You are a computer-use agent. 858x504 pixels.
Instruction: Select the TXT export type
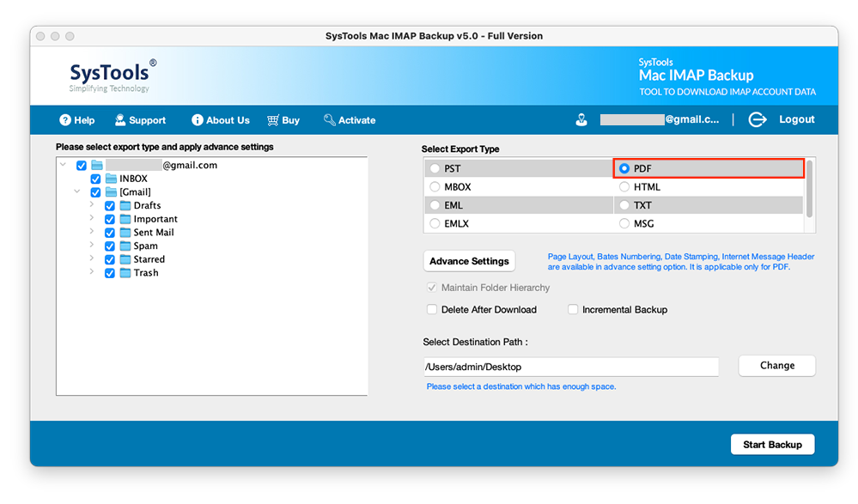pos(624,205)
